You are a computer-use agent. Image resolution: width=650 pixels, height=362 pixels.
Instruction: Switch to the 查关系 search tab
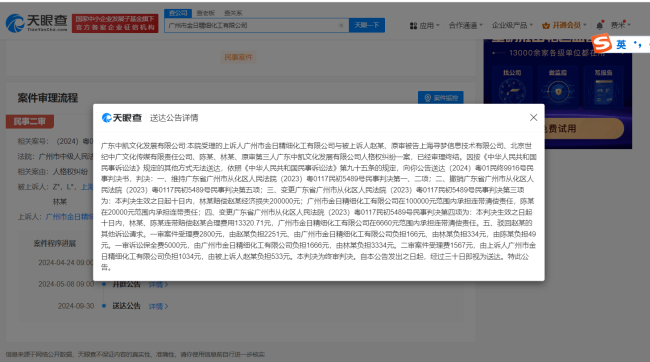pos(233,13)
